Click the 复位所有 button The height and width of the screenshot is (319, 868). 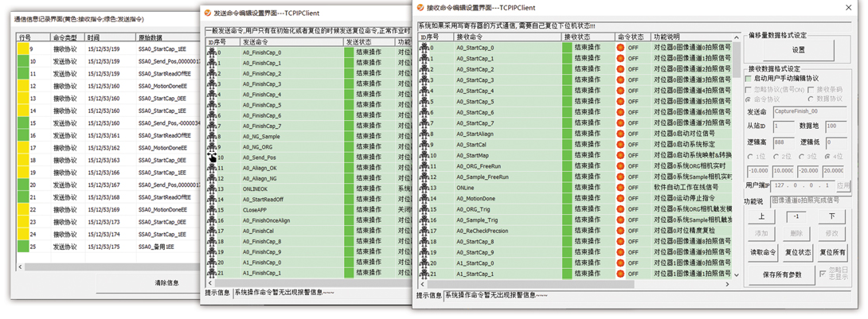point(832,252)
